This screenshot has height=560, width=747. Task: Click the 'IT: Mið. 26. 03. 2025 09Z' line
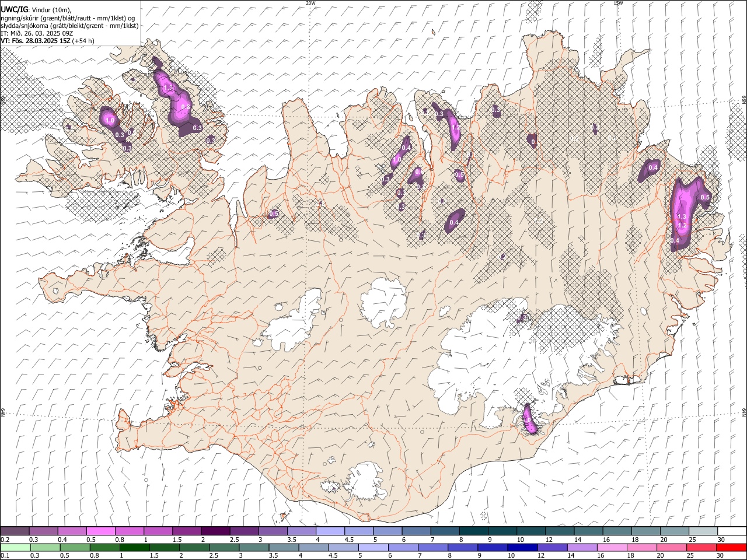coord(37,33)
